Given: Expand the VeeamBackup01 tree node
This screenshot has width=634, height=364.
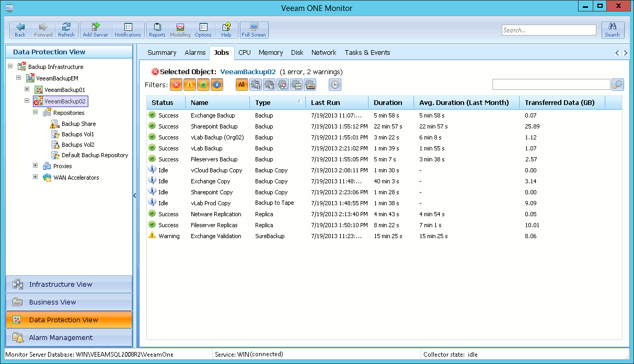Looking at the screenshot, I should (x=27, y=89).
